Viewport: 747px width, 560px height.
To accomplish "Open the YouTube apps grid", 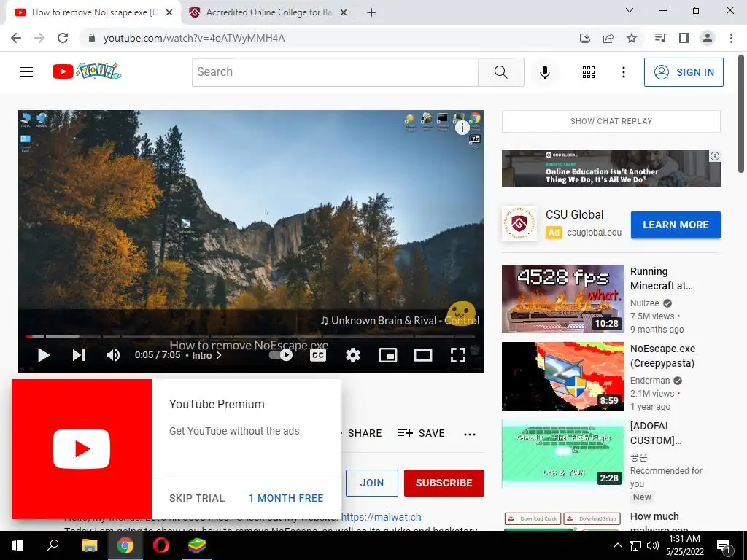I will pos(589,72).
